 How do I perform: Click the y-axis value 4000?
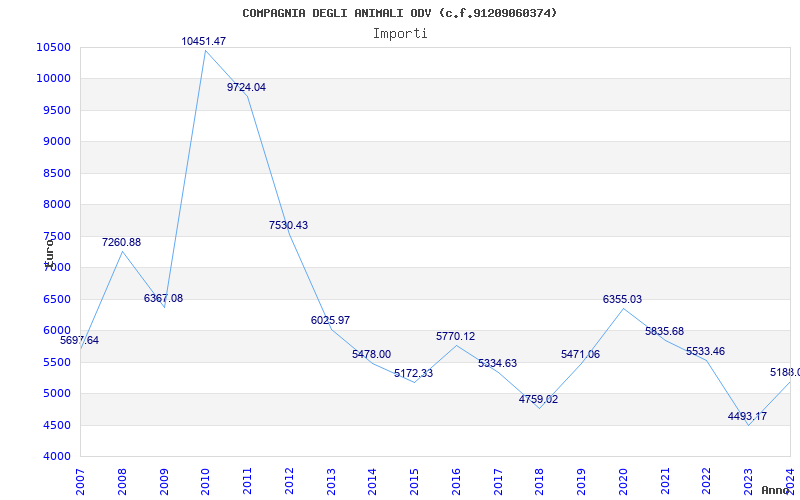56,456
